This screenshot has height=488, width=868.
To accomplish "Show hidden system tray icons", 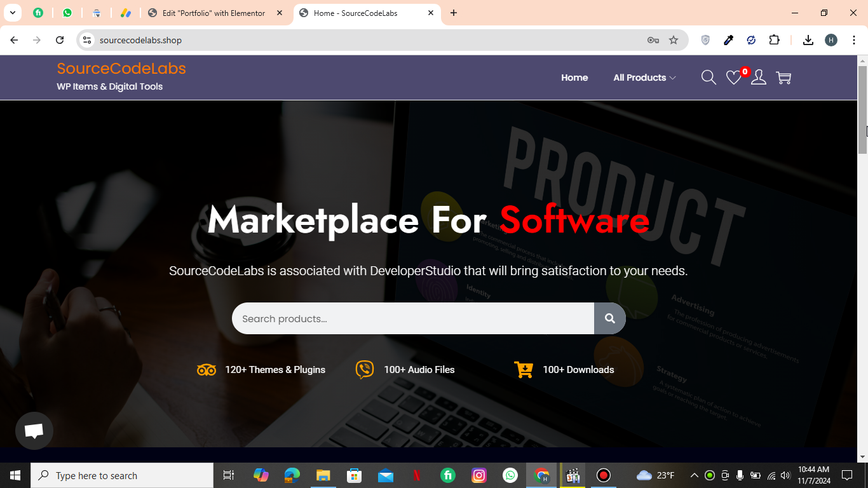I will coord(695,475).
